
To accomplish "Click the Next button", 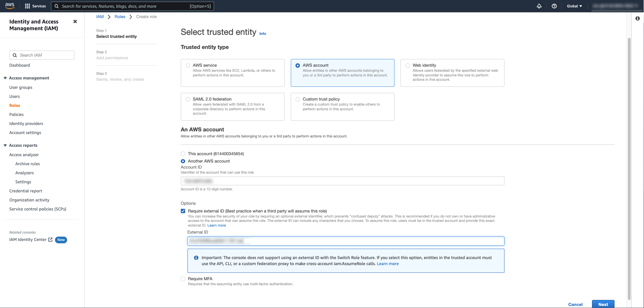I will [603, 304].
